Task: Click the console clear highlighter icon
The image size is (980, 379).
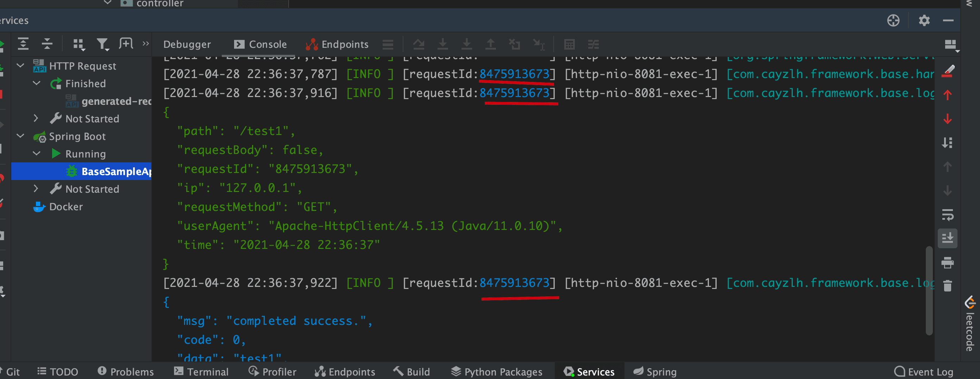Action: (x=948, y=71)
